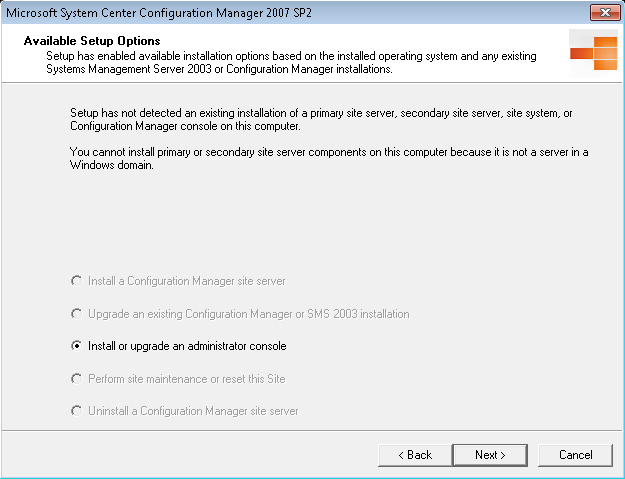This screenshot has width=625, height=479.
Task: Click the 'Setup has enabled available installation options' description
Action: click(x=291, y=63)
